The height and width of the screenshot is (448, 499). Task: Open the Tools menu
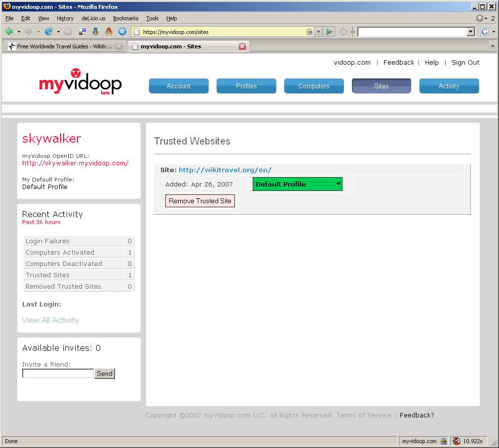(x=153, y=18)
